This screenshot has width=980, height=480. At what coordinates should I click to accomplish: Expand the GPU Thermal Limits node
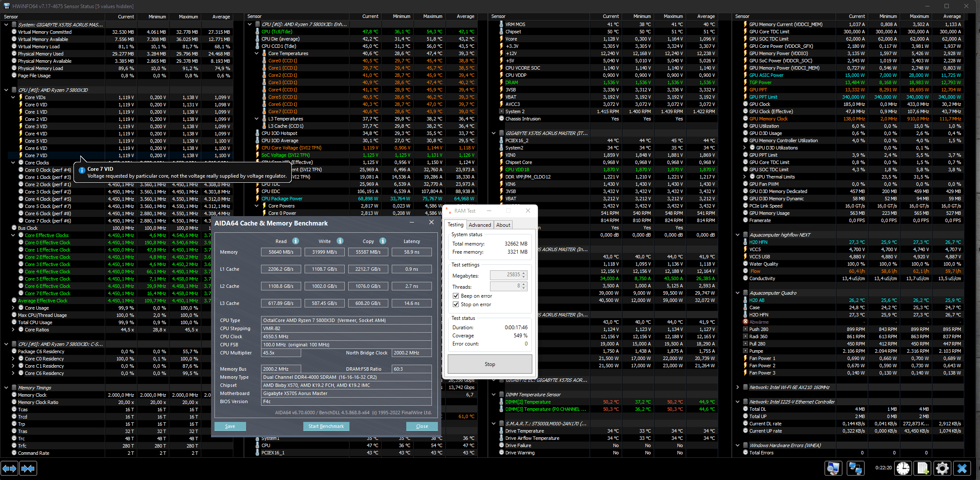pos(744,177)
